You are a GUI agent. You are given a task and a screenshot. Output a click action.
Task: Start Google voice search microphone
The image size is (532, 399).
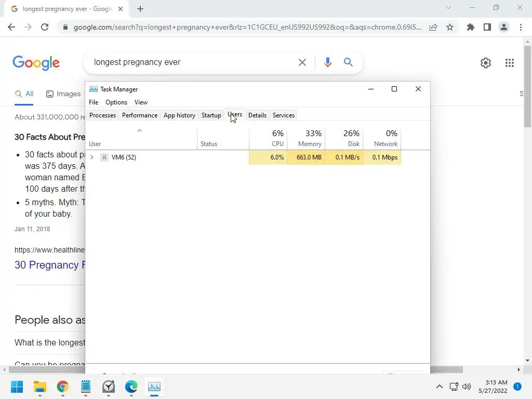tap(327, 62)
